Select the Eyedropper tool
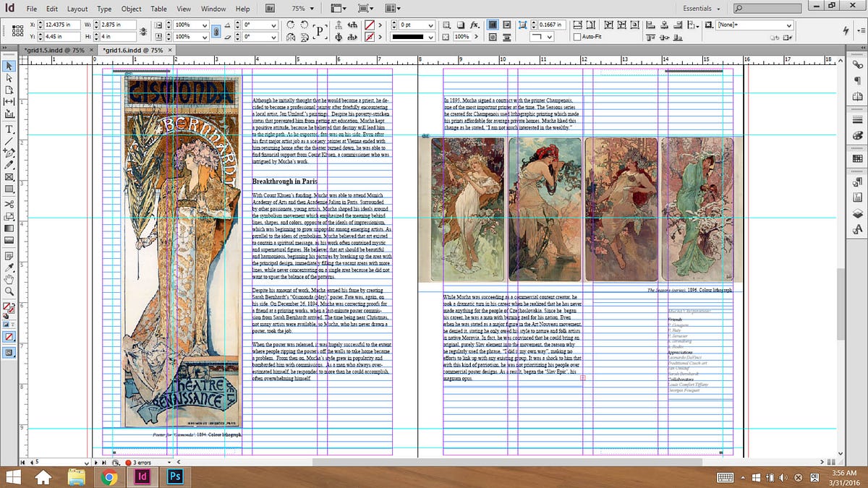This screenshot has width=868, height=488. coord(9,267)
